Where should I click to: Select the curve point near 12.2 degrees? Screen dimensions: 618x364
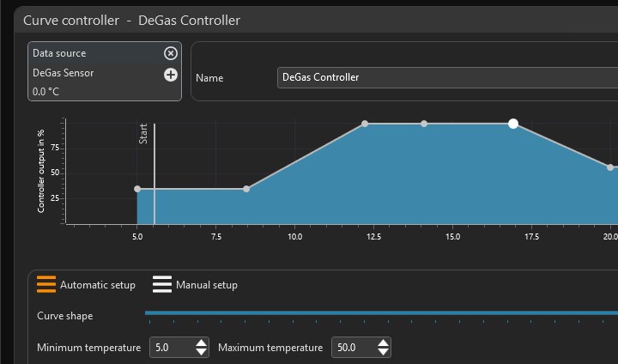pyautogui.click(x=365, y=124)
